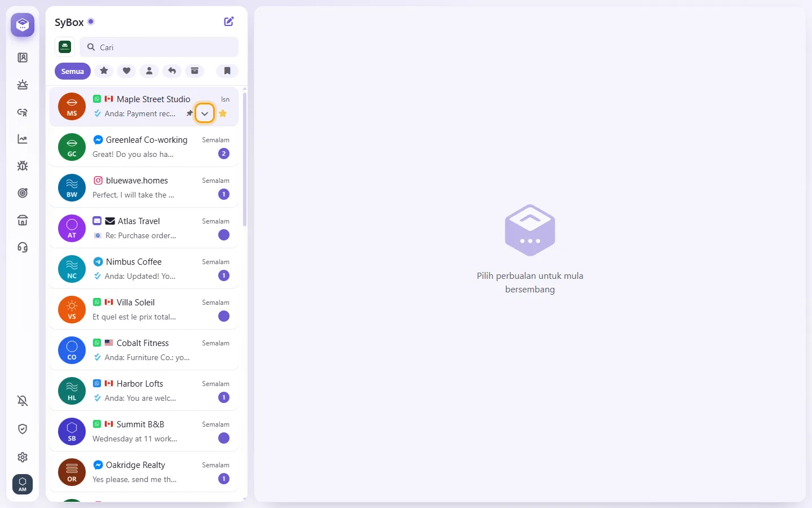Open the chat routing icon in sidebar

(23, 112)
